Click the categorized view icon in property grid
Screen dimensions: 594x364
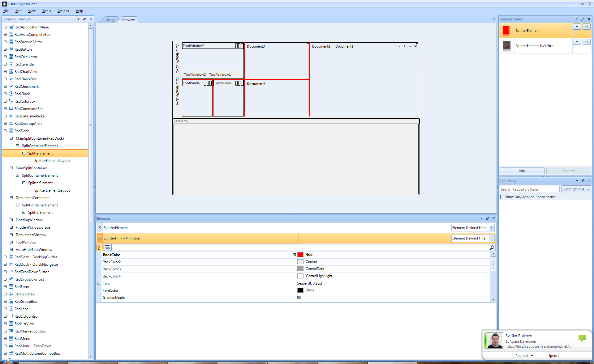point(107,248)
